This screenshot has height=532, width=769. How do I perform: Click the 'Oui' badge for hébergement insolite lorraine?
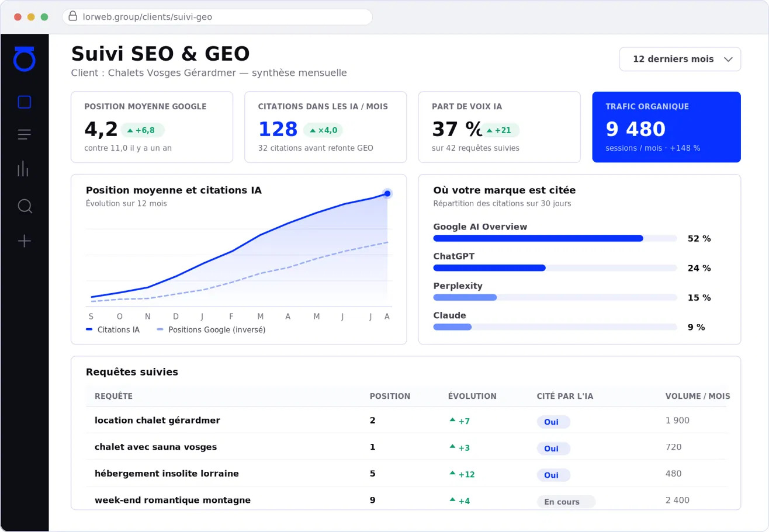click(553, 475)
